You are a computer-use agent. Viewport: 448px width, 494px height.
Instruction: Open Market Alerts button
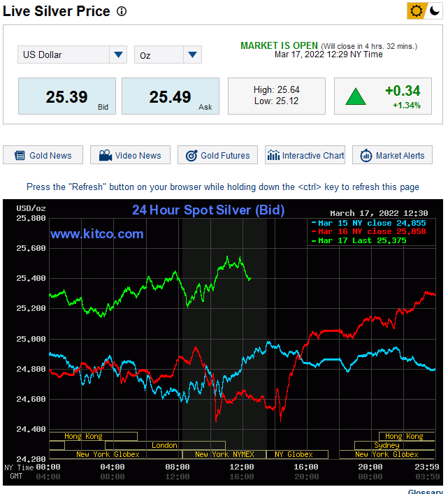(392, 155)
